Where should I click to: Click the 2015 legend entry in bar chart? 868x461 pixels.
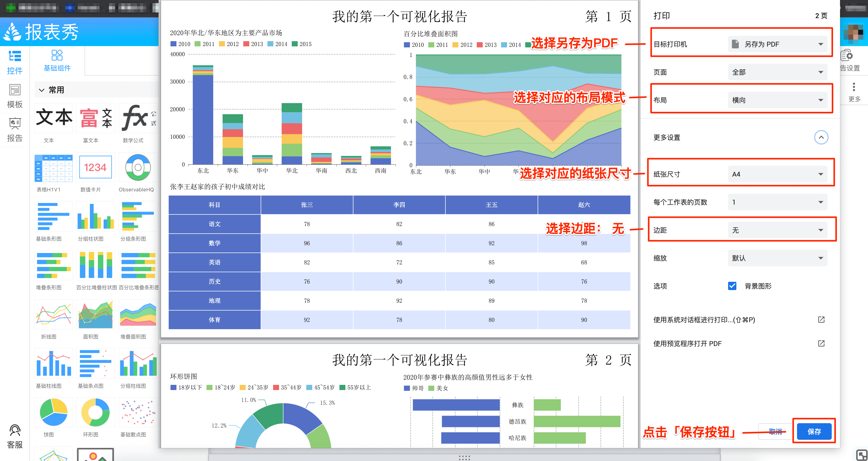click(302, 44)
